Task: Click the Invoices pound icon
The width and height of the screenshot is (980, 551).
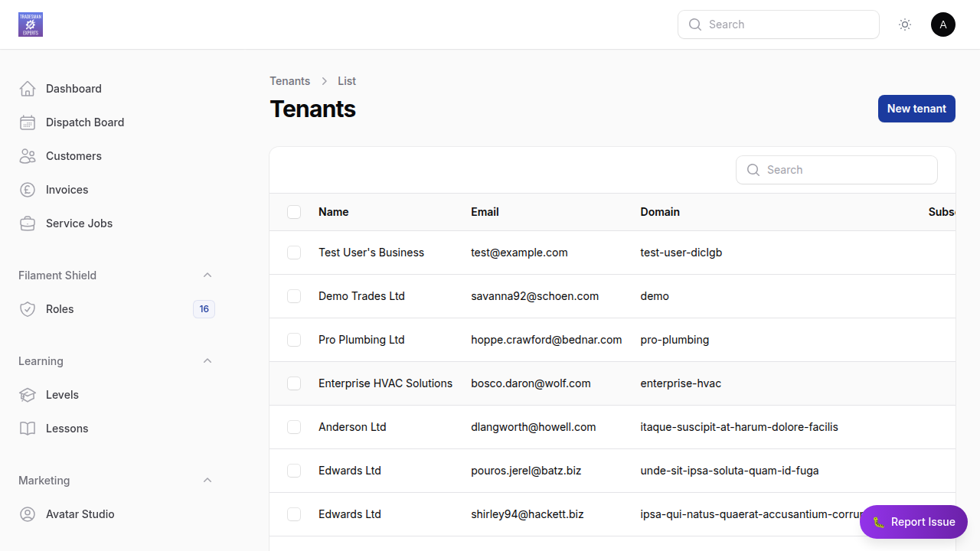Action: click(28, 189)
